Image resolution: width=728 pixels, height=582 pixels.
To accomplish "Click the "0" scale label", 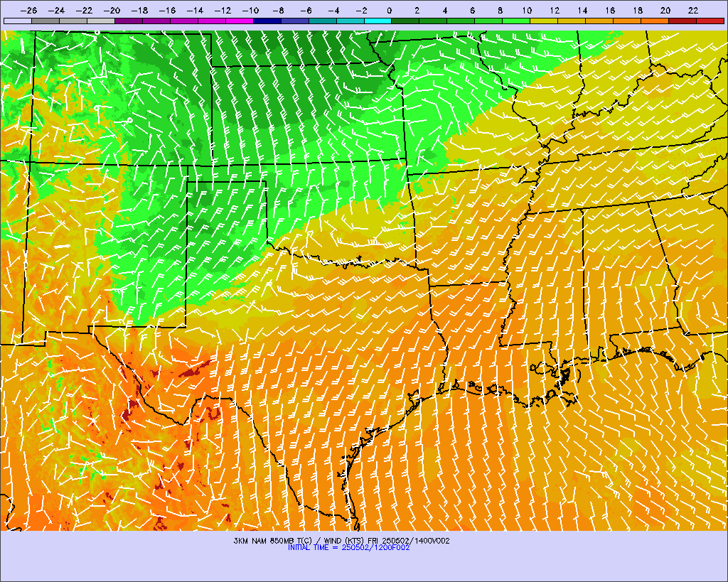I will (x=389, y=10).
